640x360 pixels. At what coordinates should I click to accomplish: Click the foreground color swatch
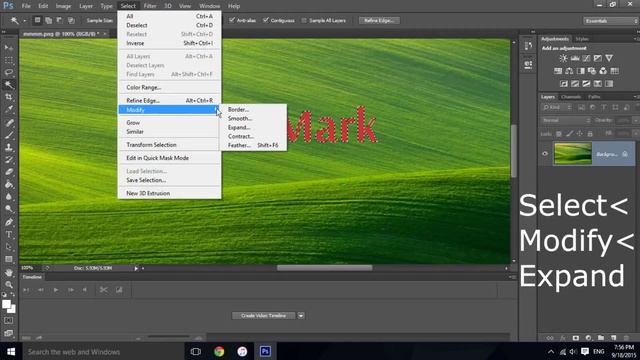pyautogui.click(x=6, y=304)
